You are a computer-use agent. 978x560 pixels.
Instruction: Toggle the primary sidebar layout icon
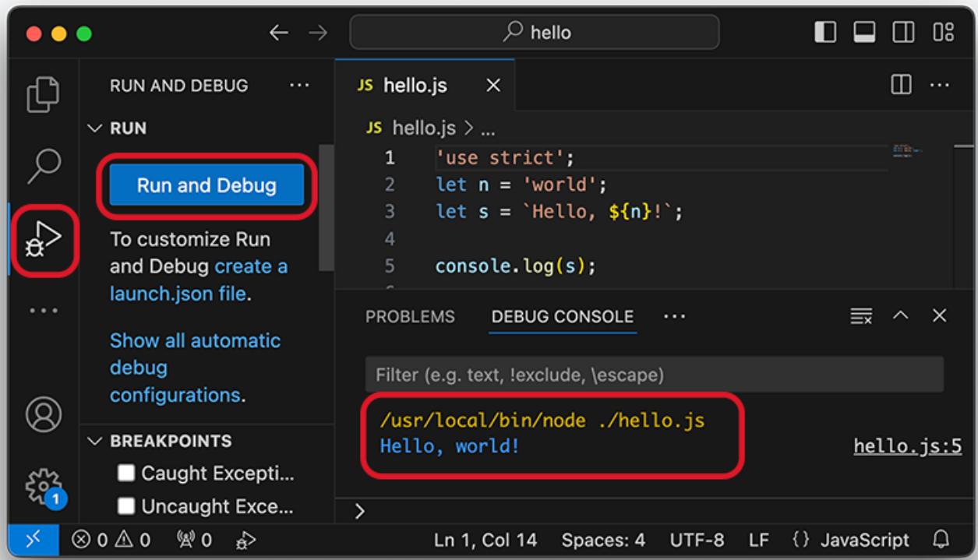pyautogui.click(x=825, y=33)
